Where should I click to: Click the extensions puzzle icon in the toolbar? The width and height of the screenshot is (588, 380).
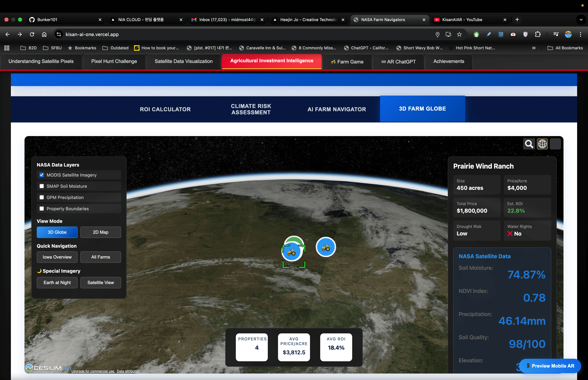pyautogui.click(x=538, y=34)
